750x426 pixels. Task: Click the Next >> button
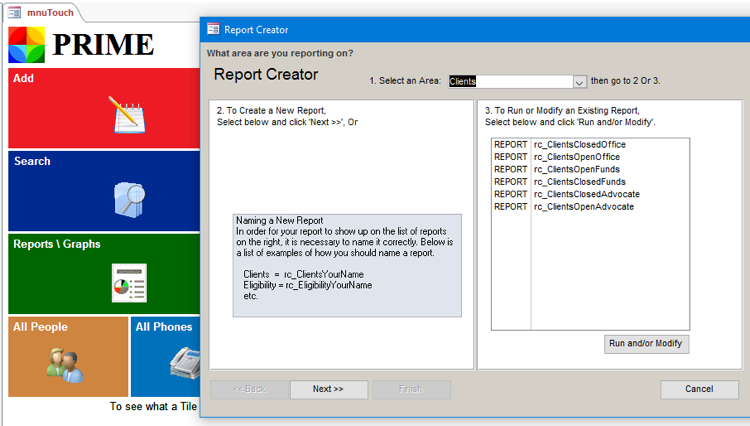pyautogui.click(x=328, y=389)
